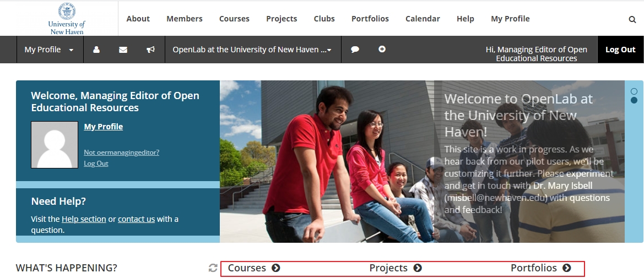Click the Need Help? heading

pos(58,201)
